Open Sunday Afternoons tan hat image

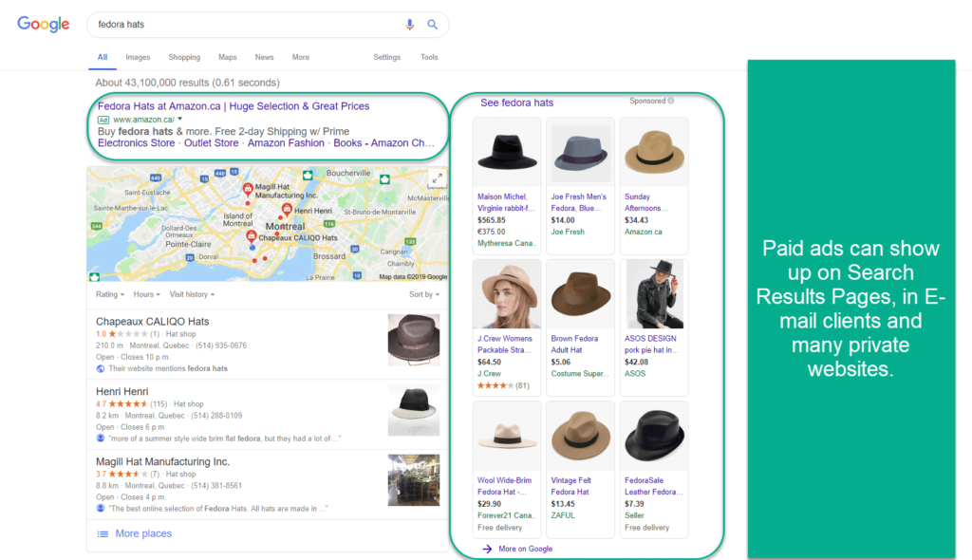tap(654, 153)
